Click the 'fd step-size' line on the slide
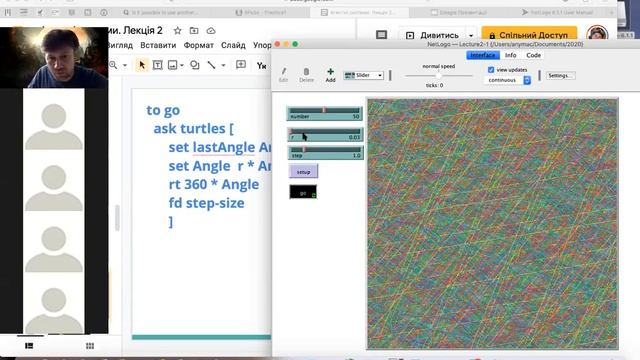The width and height of the screenshot is (640, 360). tap(207, 203)
